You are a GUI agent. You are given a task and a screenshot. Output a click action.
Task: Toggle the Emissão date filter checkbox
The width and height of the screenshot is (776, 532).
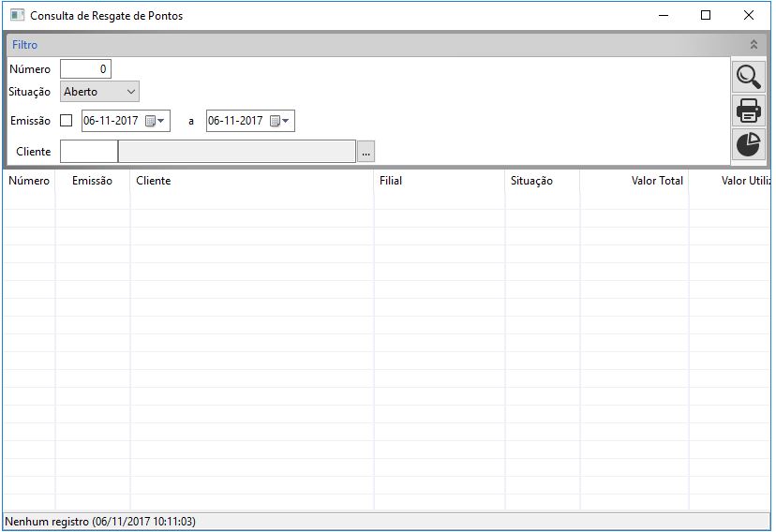pyautogui.click(x=66, y=121)
